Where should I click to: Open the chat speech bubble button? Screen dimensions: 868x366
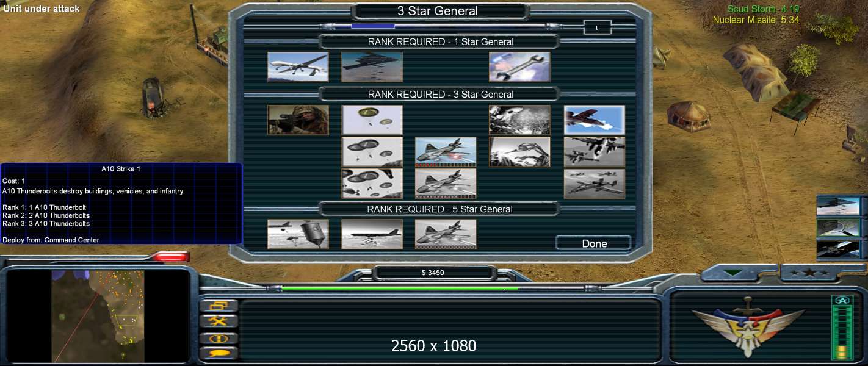(219, 353)
